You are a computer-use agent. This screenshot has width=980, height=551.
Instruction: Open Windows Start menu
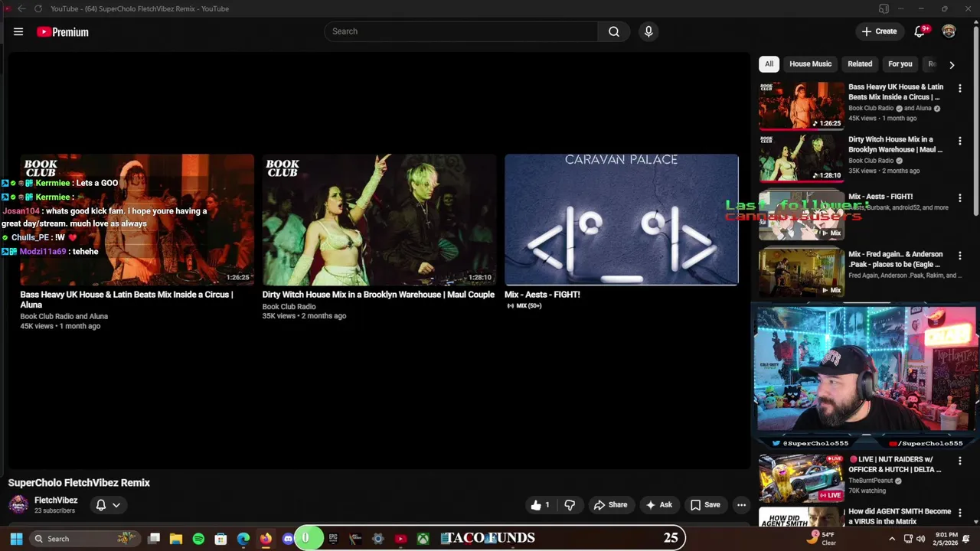(16, 539)
